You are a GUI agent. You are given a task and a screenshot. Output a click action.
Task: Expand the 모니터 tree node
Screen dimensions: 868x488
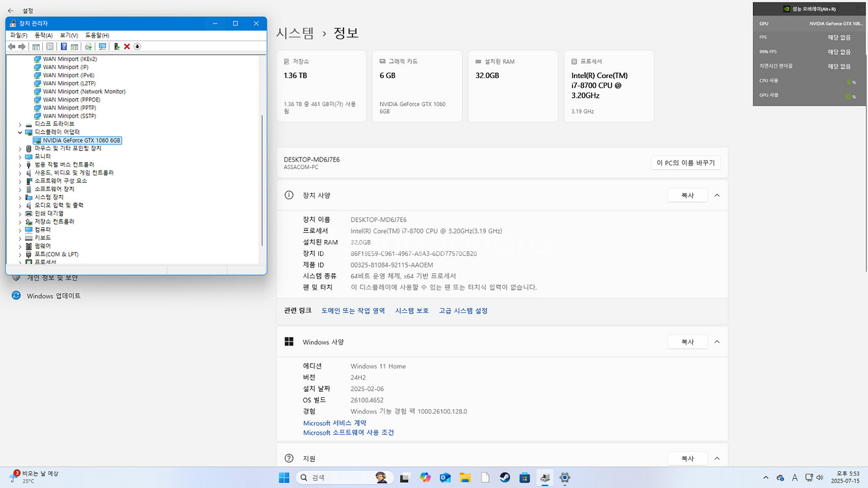(20, 156)
